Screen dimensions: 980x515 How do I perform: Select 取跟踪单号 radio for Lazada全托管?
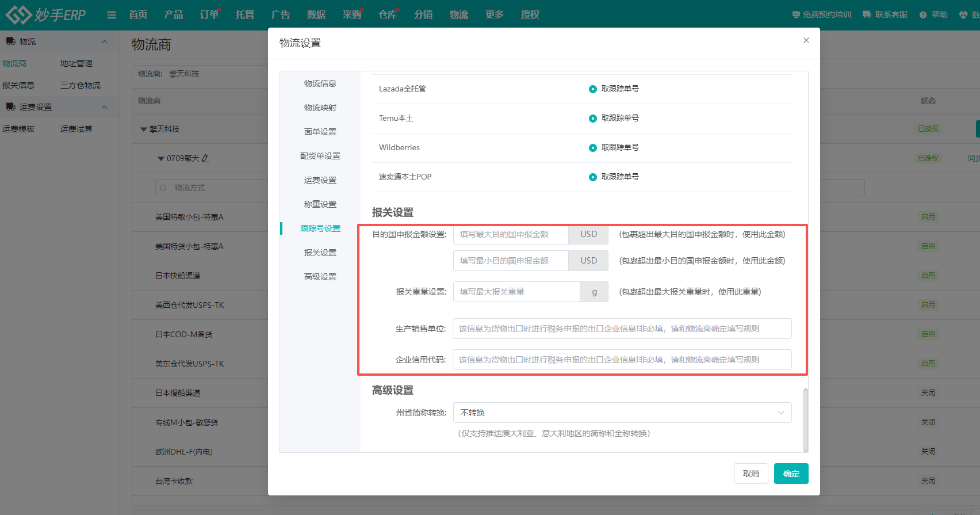(592, 89)
